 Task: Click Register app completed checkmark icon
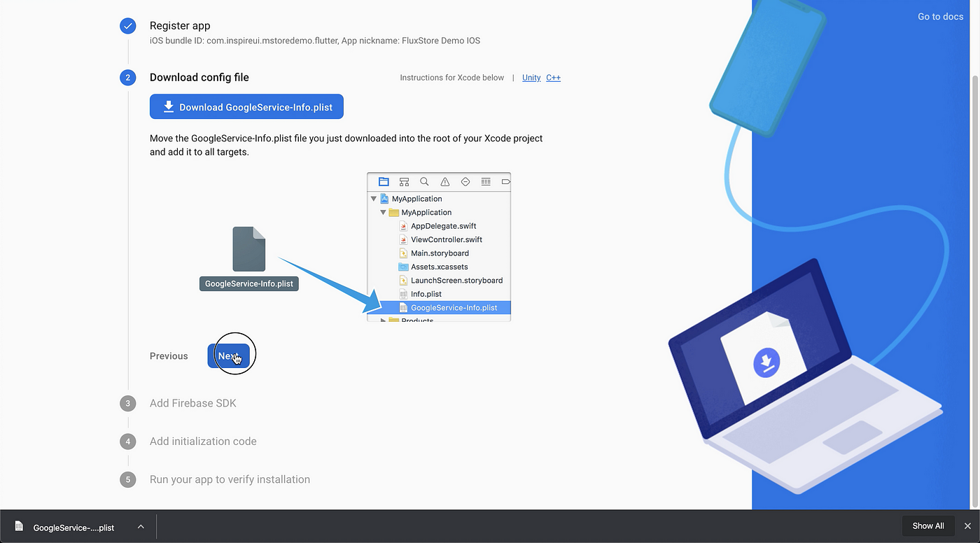pos(127,27)
